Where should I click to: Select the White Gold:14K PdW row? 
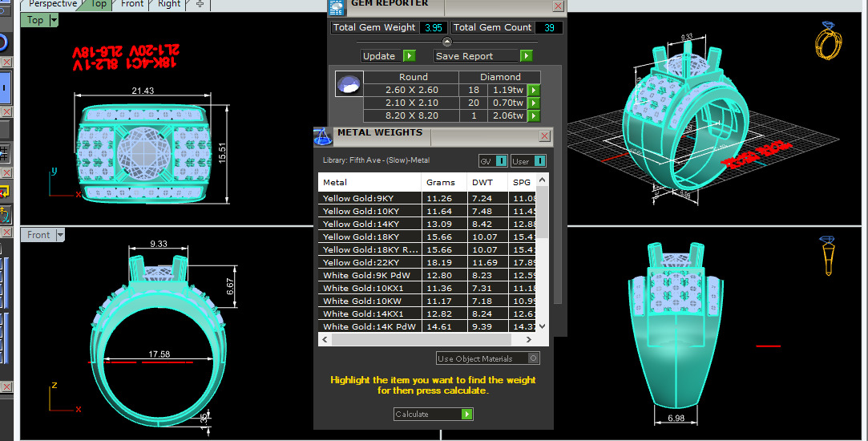[427, 326]
